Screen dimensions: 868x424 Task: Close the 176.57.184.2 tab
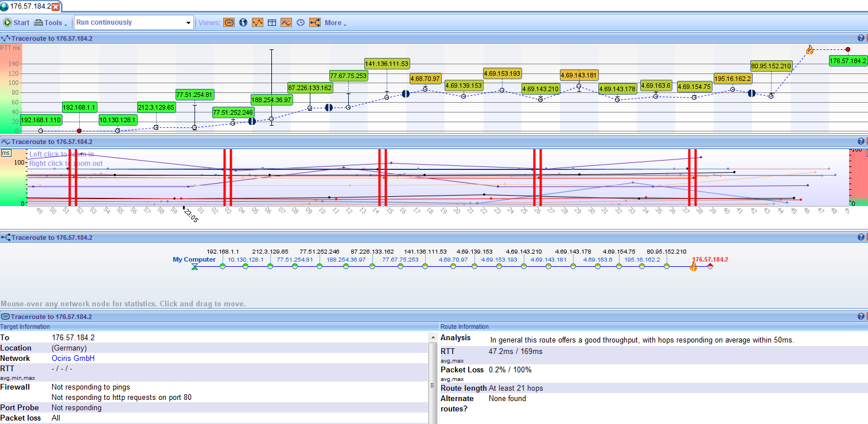pyautogui.click(x=56, y=7)
